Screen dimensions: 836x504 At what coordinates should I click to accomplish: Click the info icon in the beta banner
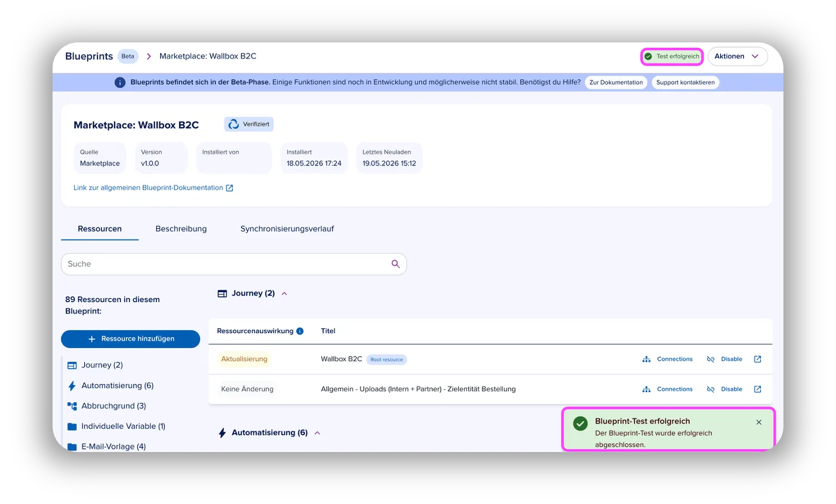120,82
